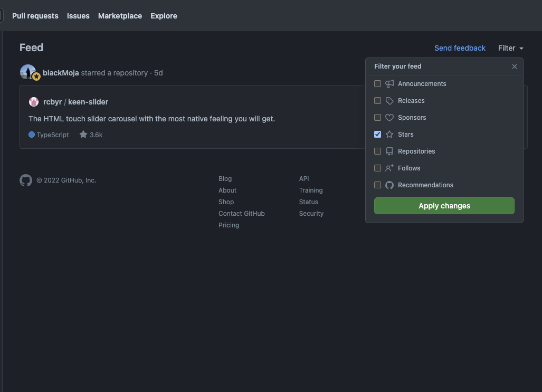
Task: Open blackMoja's profile link
Action: click(61, 73)
